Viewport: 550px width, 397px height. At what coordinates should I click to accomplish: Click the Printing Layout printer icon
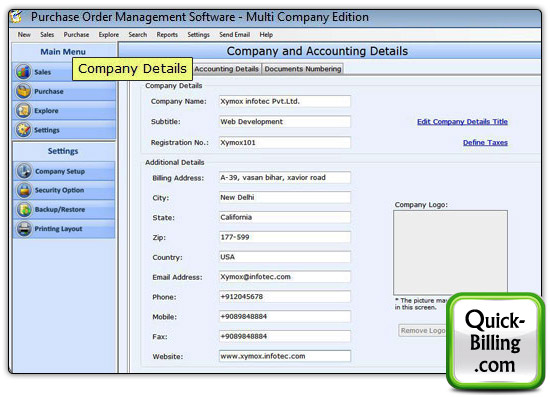[24, 229]
